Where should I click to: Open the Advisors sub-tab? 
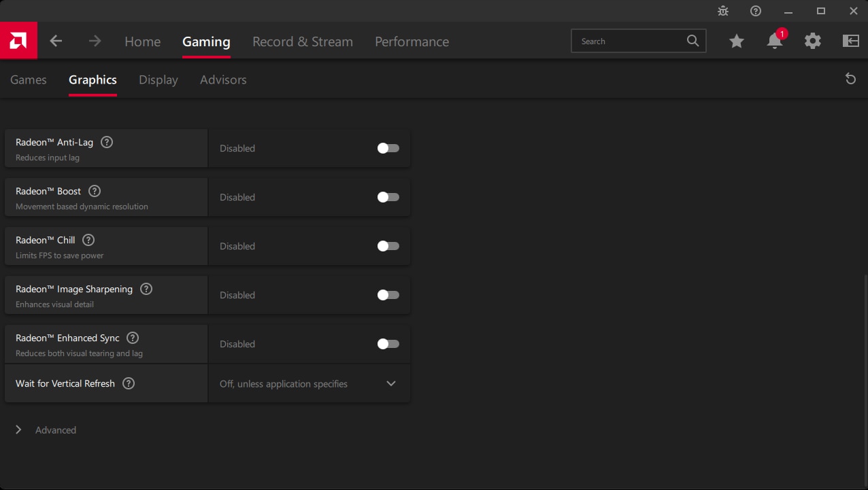click(x=223, y=80)
